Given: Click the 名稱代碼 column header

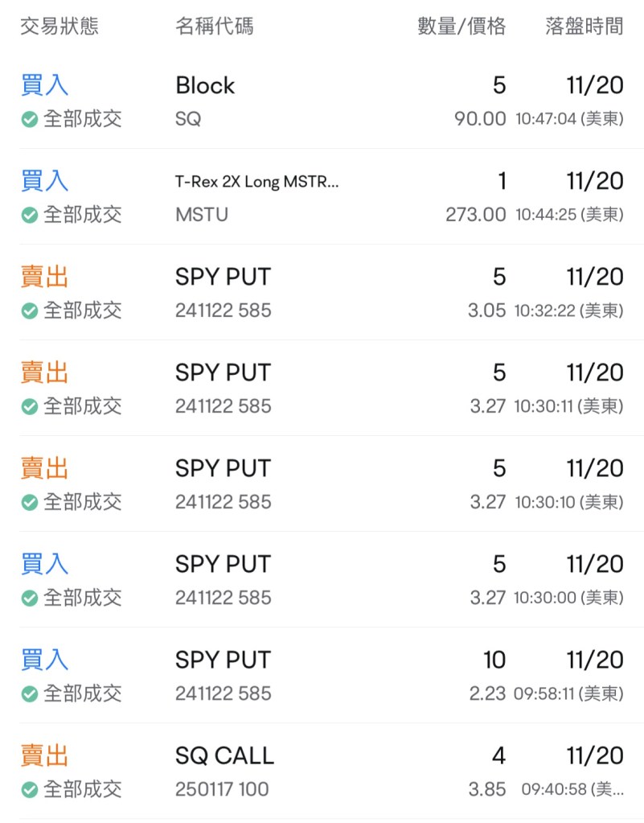Looking at the screenshot, I should tap(214, 27).
